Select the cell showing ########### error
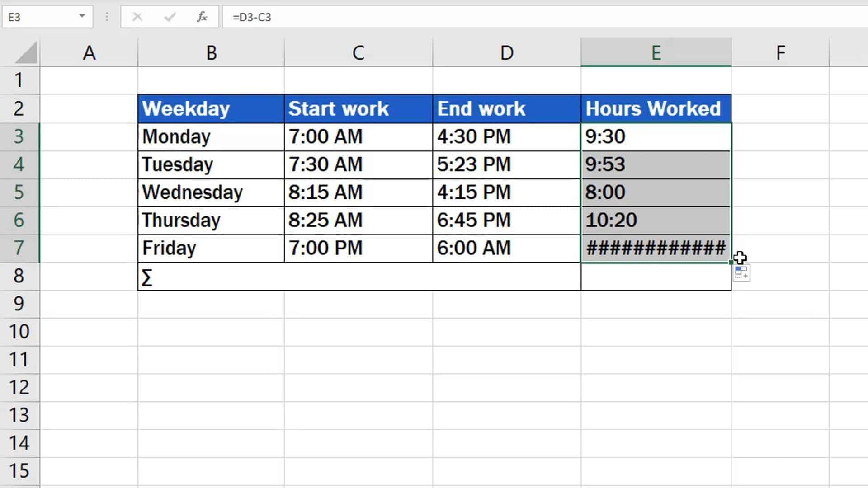This screenshot has width=868, height=488. click(x=656, y=248)
